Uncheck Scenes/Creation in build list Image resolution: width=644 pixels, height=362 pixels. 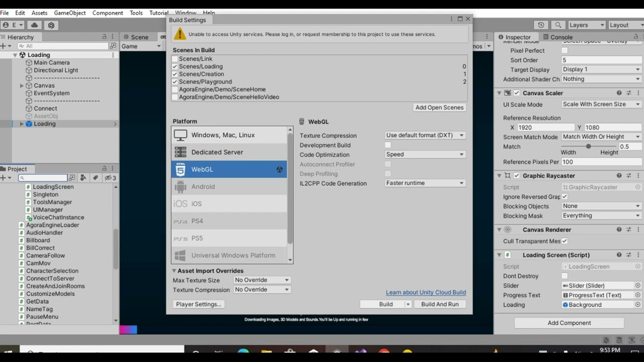click(175, 74)
